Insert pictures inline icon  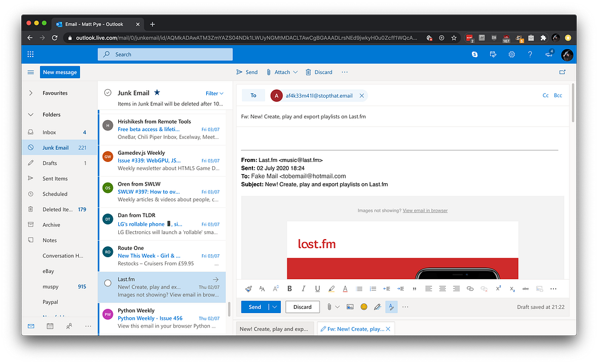click(x=350, y=307)
